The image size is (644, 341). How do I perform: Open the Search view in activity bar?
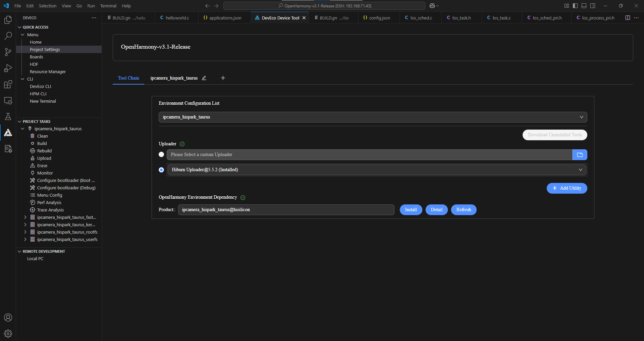(8, 36)
